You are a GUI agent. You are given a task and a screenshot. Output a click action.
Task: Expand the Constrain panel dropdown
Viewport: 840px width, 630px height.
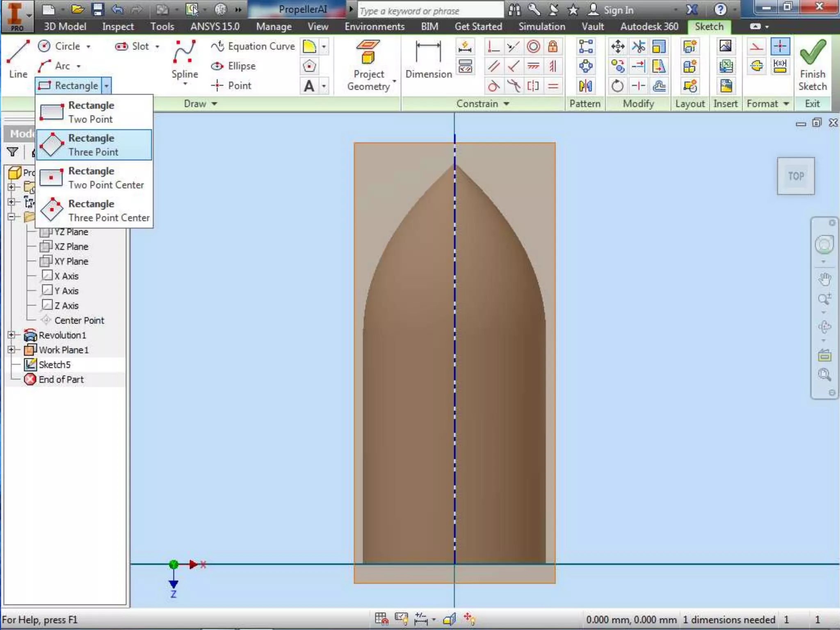[x=507, y=104]
